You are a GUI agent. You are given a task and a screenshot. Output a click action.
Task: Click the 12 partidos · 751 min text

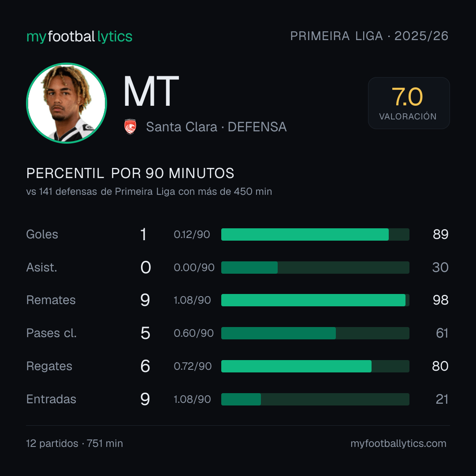coord(74,443)
